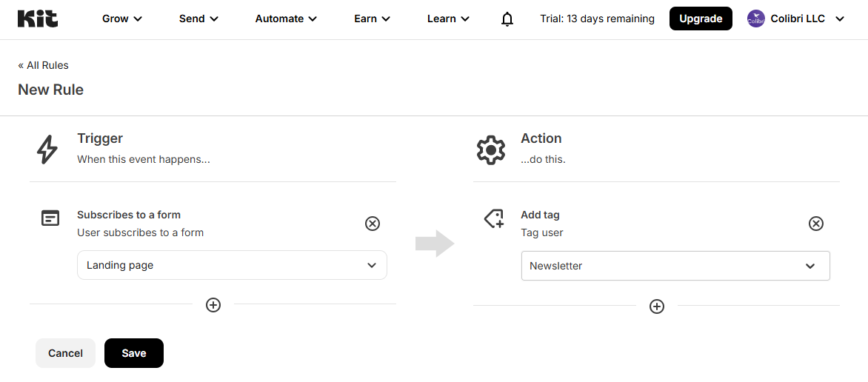Click the Trigger lightning bolt icon
Screen dimensions: 868x382
[x=47, y=149]
